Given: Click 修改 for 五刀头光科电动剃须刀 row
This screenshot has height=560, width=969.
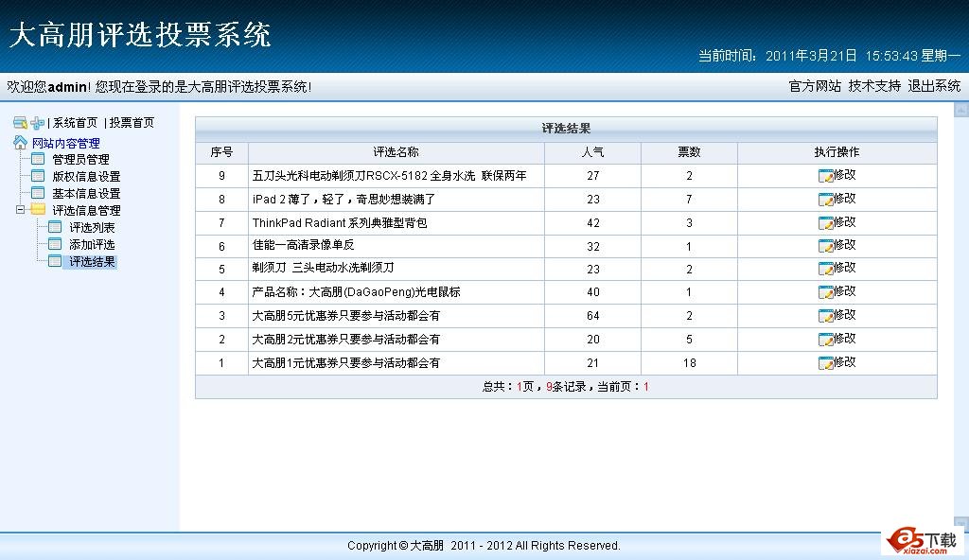Looking at the screenshot, I should (845, 175).
